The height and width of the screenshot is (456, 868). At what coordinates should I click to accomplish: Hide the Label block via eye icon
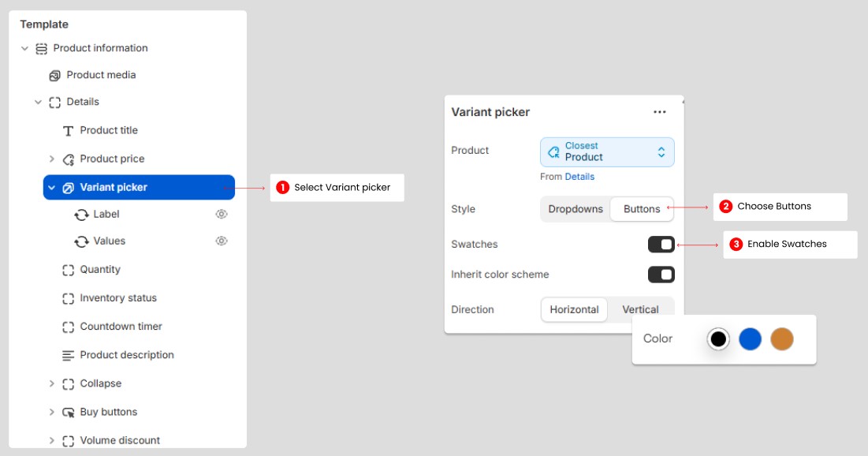222,215
